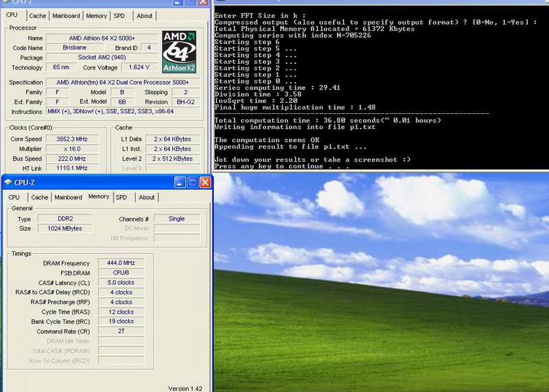549x392 pixels.
Task: Open SPD tab in lower CPU-Z window
Action: pyautogui.click(x=121, y=197)
